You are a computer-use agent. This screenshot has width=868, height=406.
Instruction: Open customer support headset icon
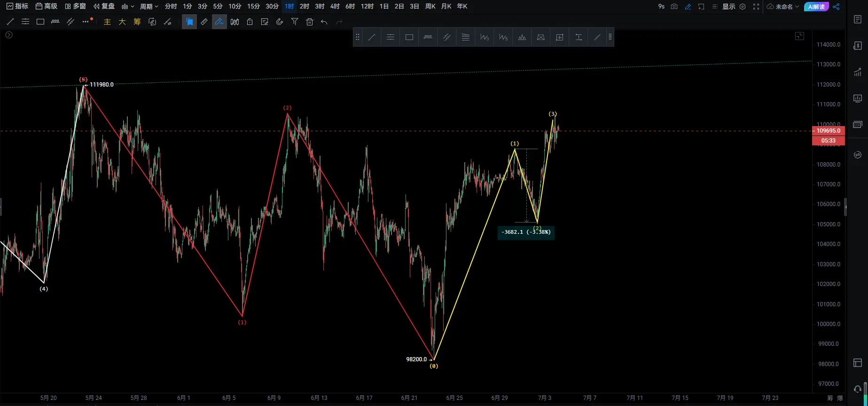pyautogui.click(x=858, y=389)
